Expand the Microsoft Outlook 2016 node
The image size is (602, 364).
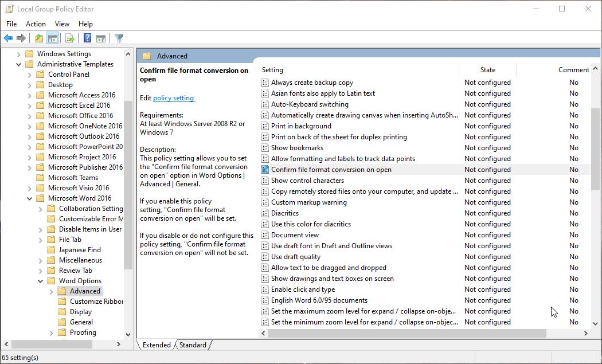click(30, 136)
